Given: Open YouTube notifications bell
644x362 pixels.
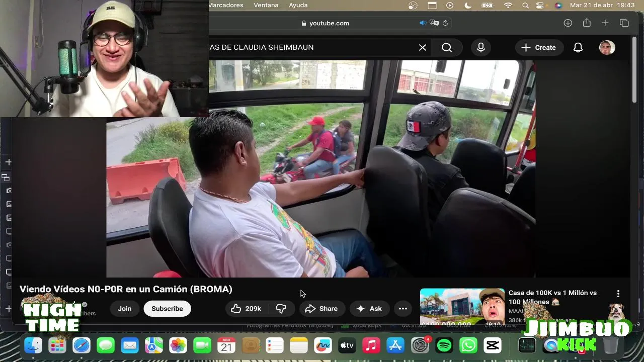Looking at the screenshot, I should pos(578,47).
